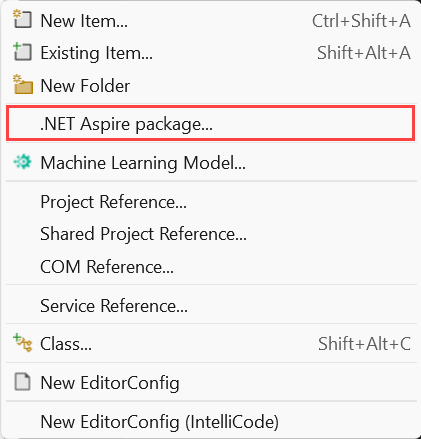Choose New EditorConfig (IntelliCode)
Screen dimensions: 421x439
click(210, 421)
